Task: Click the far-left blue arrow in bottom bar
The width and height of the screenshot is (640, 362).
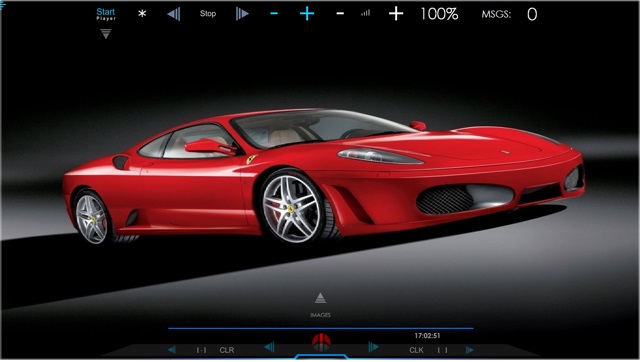Action: coord(172,350)
